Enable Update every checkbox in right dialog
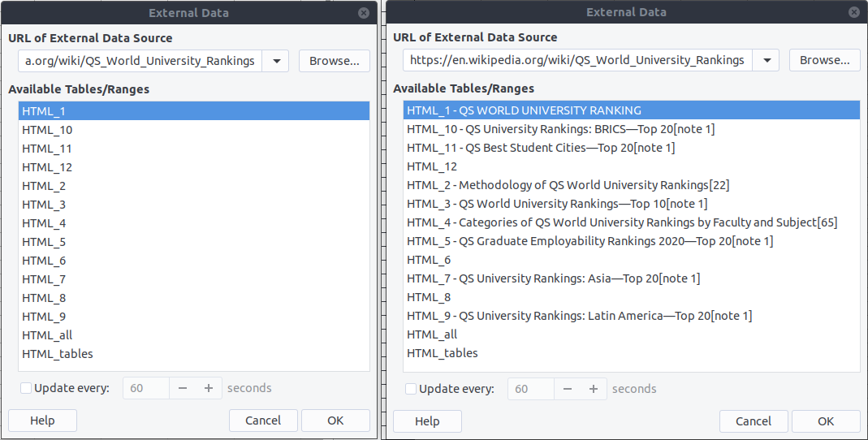The width and height of the screenshot is (868, 440). click(411, 389)
